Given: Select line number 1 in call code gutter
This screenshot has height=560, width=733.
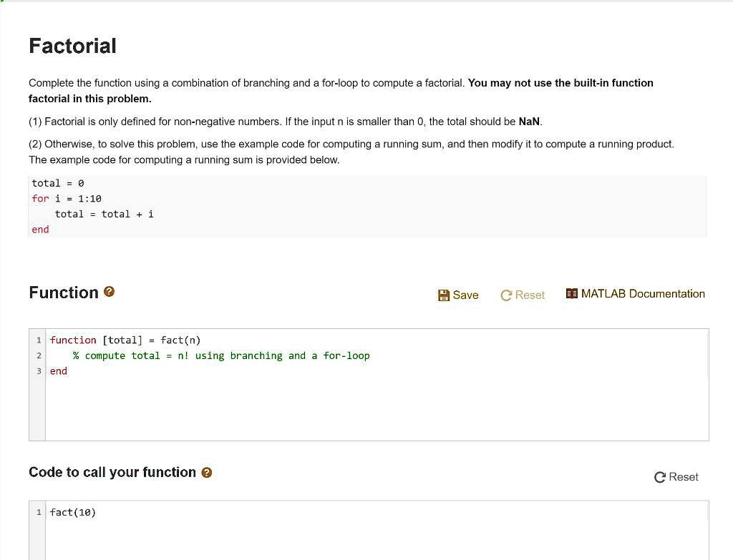Looking at the screenshot, I should pyautogui.click(x=39, y=512).
